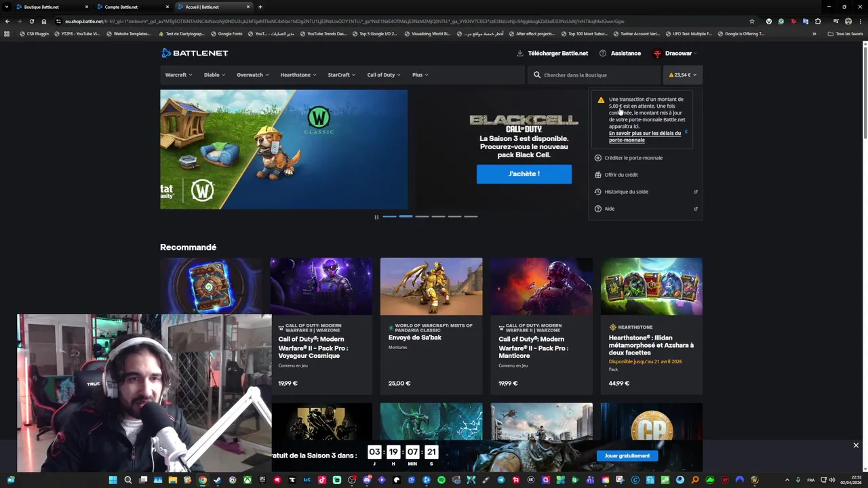Open the Hearthstone card-back thumbnail in Recommandé
Viewport: 868px width, 488px height.
(x=211, y=285)
